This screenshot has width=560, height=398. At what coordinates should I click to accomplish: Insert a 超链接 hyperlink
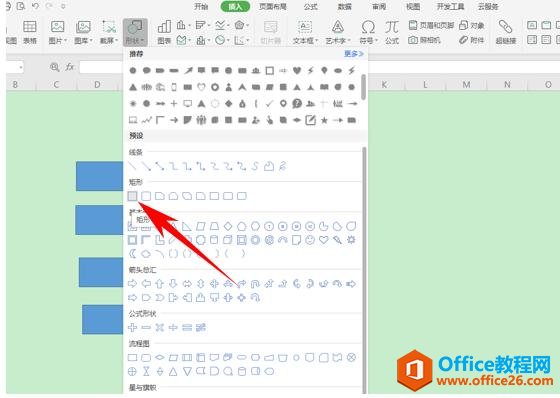506,32
